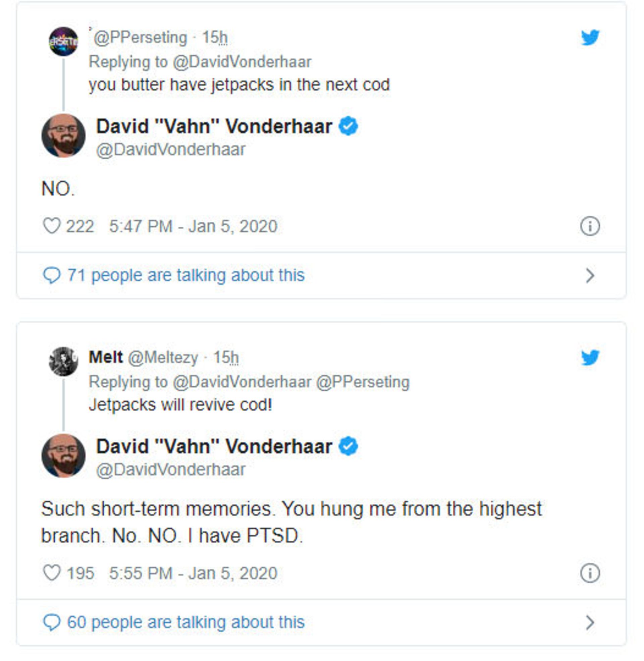
Task: Click the Twitter bird icon in second tweet
Action: coord(590,357)
